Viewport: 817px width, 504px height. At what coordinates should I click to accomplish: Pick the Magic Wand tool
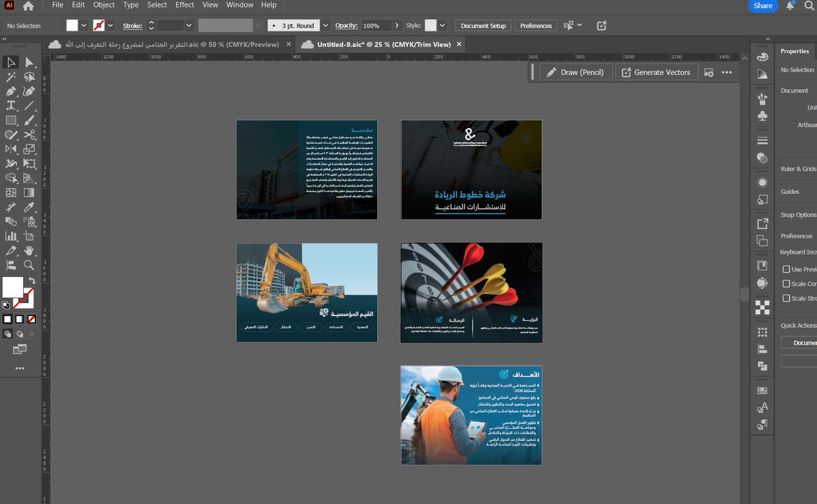pyautogui.click(x=11, y=77)
